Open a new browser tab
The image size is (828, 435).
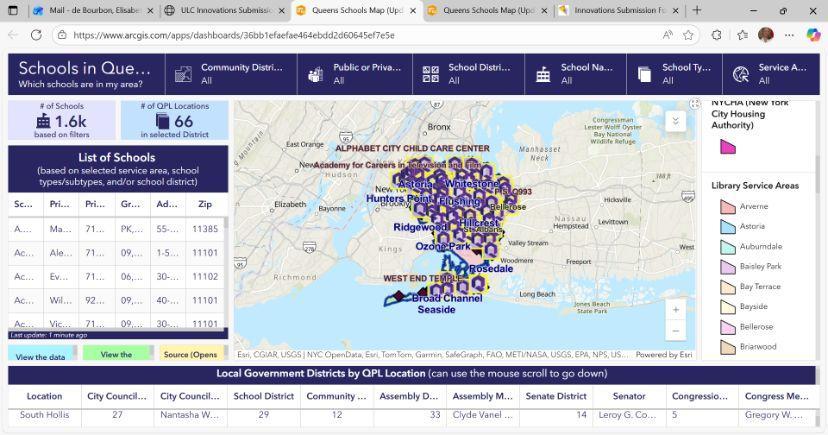coord(697,10)
